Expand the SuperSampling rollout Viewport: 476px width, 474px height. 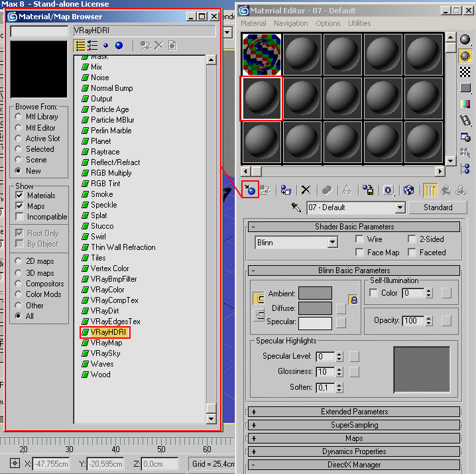click(354, 425)
